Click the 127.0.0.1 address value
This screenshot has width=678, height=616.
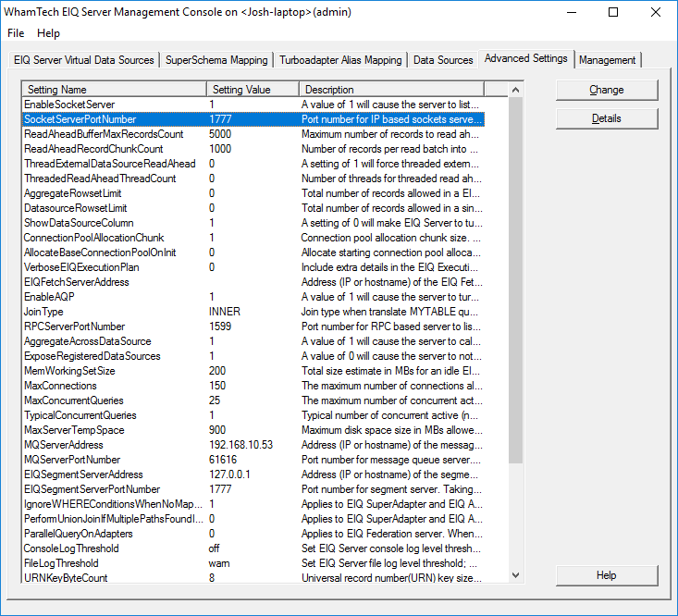[229, 474]
